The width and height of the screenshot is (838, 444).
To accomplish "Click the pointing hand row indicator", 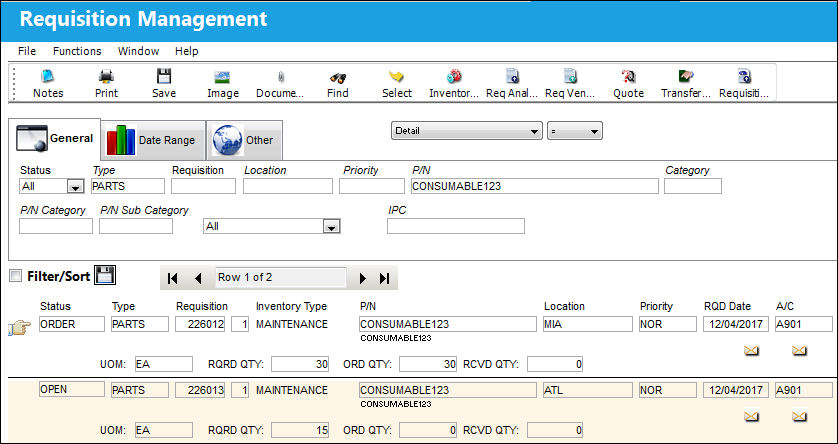I will tap(20, 327).
